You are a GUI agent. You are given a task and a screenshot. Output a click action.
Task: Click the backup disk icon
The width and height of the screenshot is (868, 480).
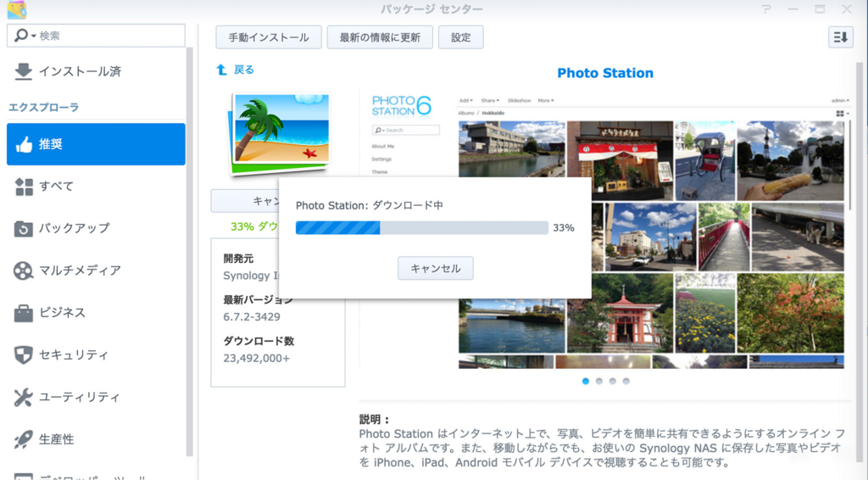[23, 229]
